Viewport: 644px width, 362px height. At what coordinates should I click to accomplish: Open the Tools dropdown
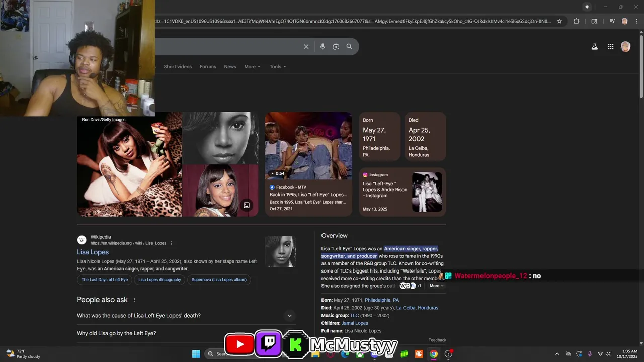click(x=277, y=67)
